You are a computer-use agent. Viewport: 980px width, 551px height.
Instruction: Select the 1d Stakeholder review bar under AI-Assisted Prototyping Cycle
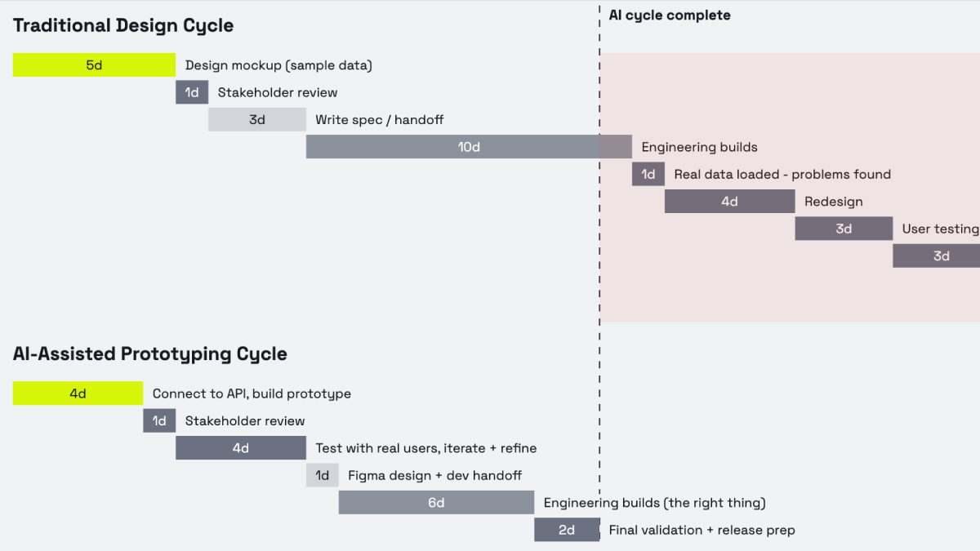[159, 420]
